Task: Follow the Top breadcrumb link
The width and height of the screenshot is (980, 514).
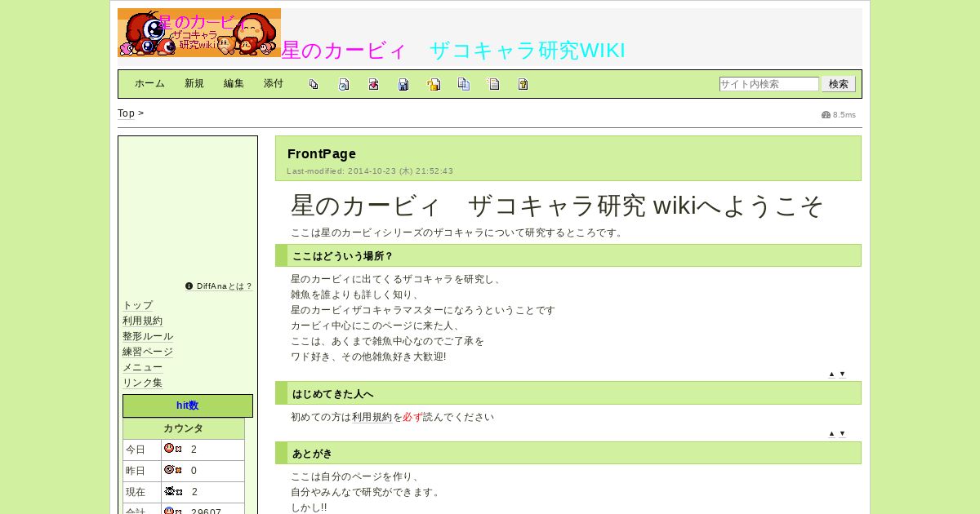Action: pyautogui.click(x=126, y=113)
